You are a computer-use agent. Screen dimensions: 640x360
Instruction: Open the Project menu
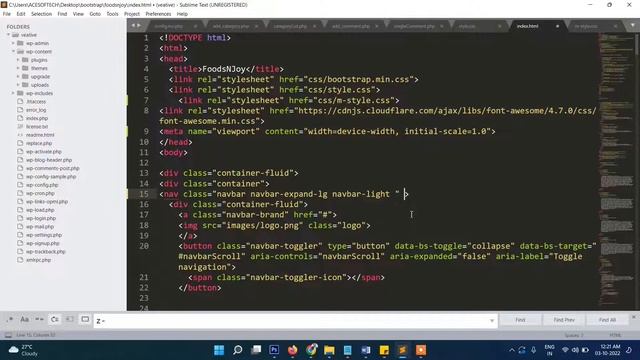(132, 14)
